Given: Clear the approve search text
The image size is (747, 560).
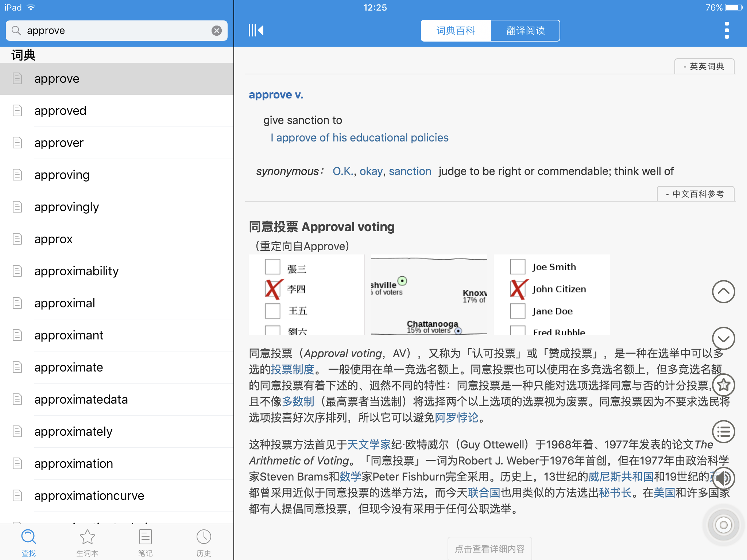Looking at the screenshot, I should click(x=217, y=31).
